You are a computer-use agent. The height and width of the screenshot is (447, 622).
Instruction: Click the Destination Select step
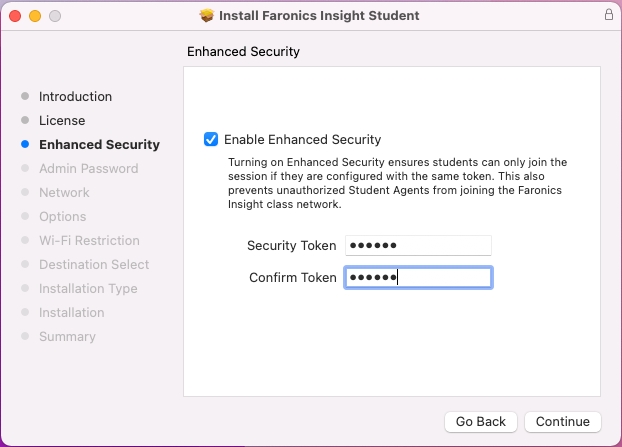click(94, 265)
